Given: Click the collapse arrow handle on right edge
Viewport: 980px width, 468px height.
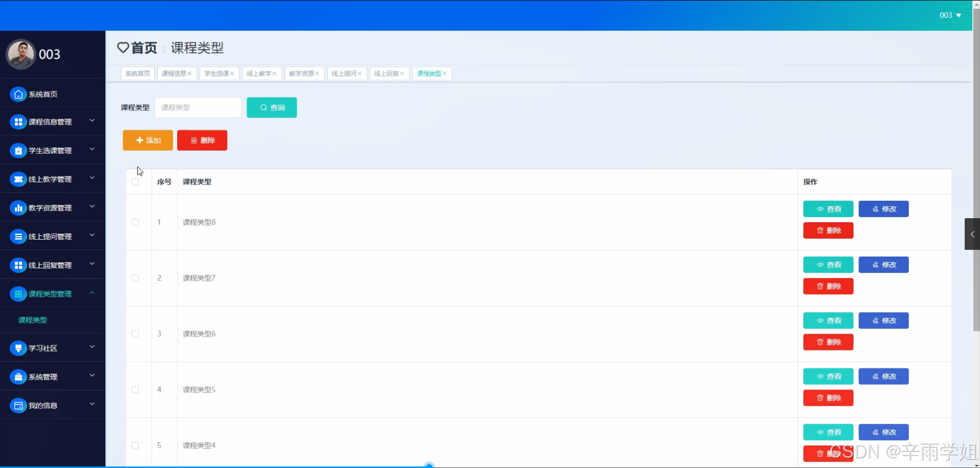Looking at the screenshot, I should (972, 234).
